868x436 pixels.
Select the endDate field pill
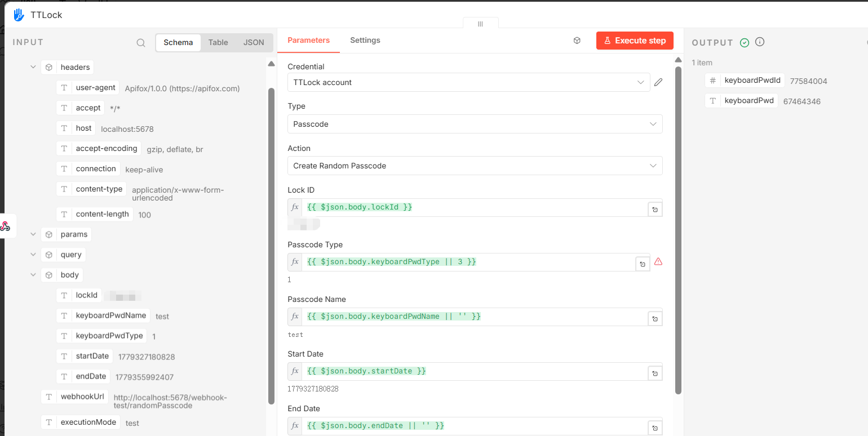point(83,376)
